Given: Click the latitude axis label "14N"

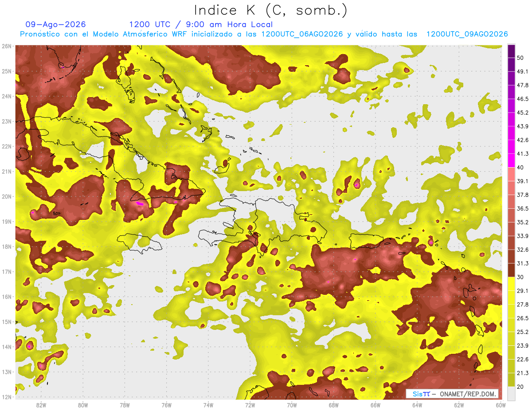Looking at the screenshot, I should [7, 347].
